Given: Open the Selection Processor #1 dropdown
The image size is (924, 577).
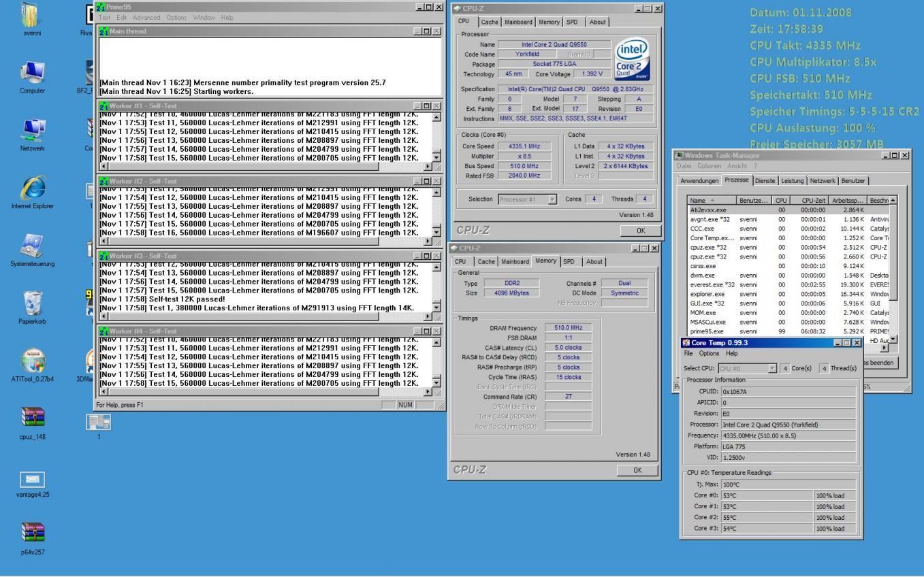Looking at the screenshot, I should 527,199.
